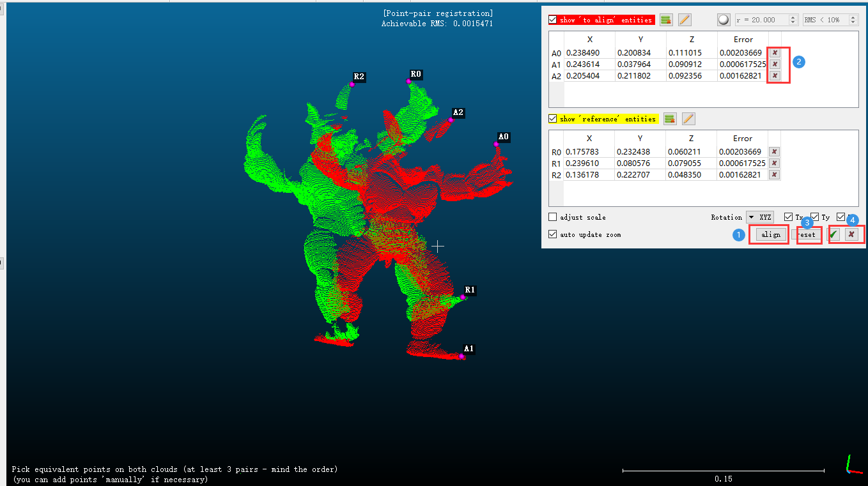Click the R1 point marker in 3D view
The image size is (868, 486).
coord(462,298)
